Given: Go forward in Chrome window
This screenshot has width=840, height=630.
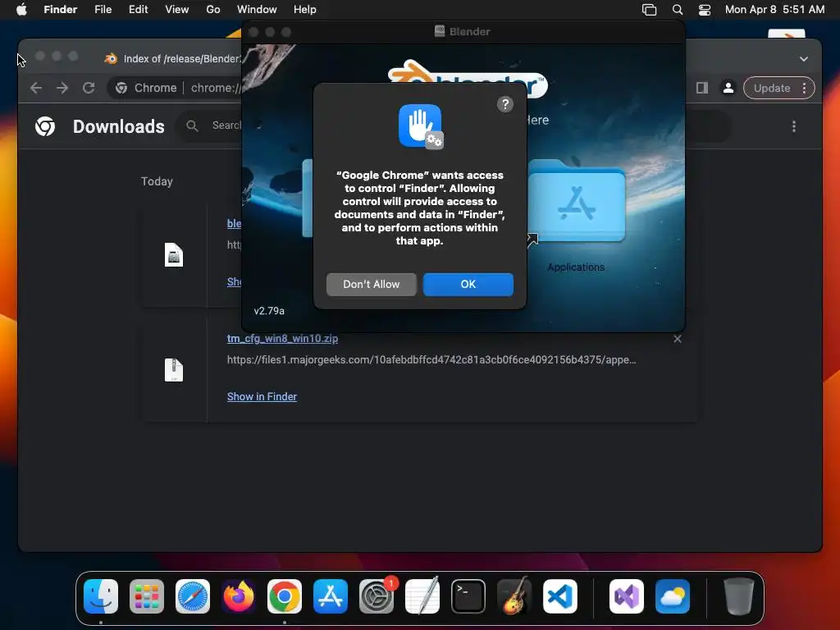Looking at the screenshot, I should pyautogui.click(x=62, y=88).
